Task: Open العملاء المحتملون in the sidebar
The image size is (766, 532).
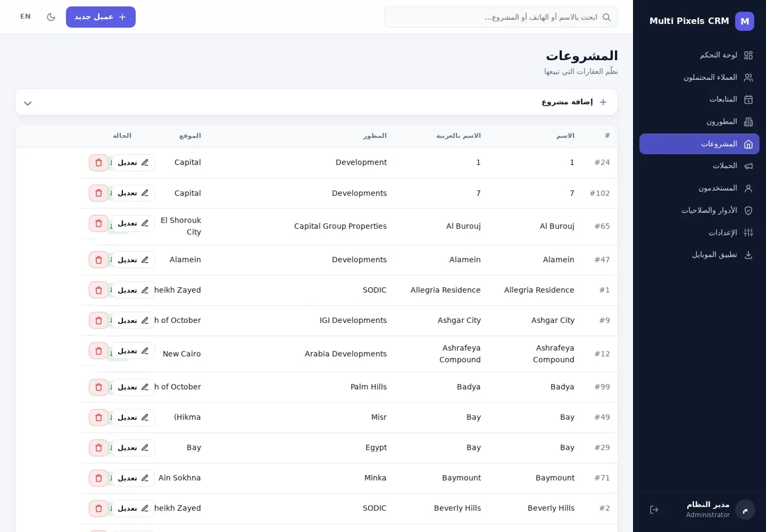Action: tap(699, 77)
